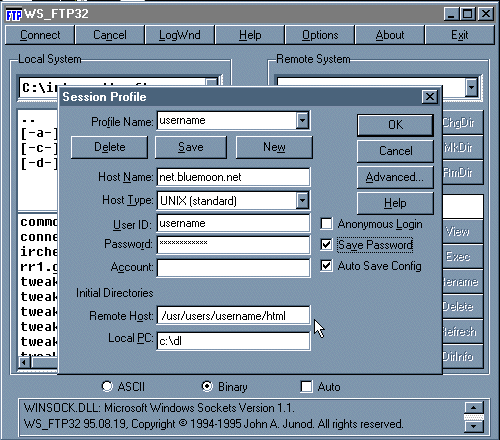Open Help from the main toolbar
The width and height of the screenshot is (500, 440).
250,35
